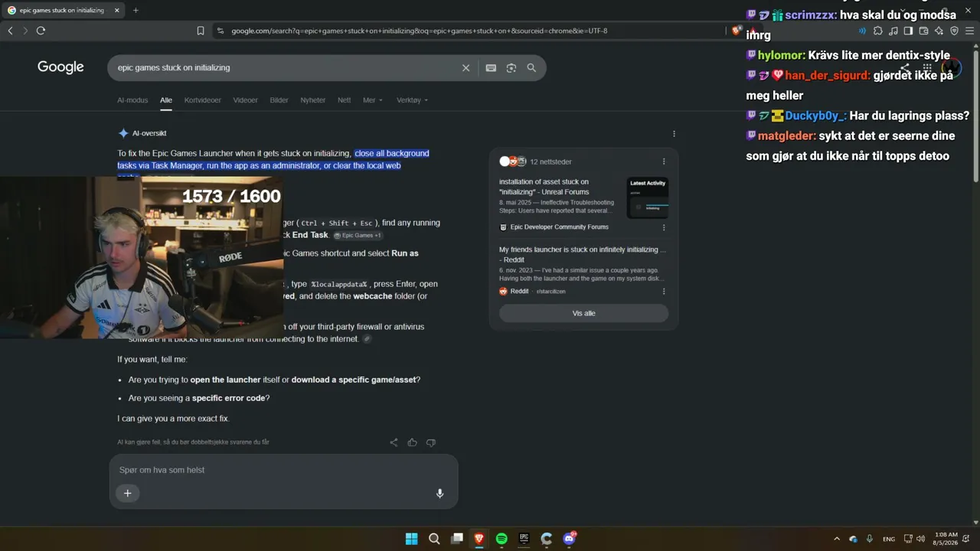Image resolution: width=980 pixels, height=551 pixels.
Task: Expand the 'Verktøy' tools dropdown
Action: pyautogui.click(x=412, y=100)
